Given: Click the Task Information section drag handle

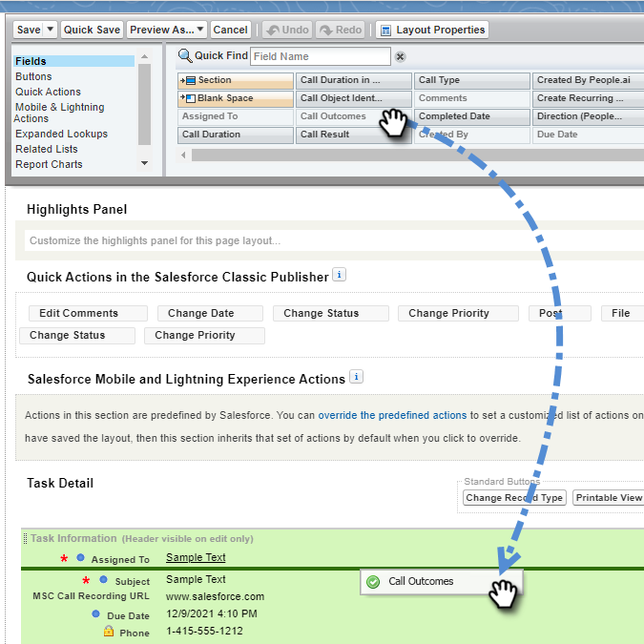Looking at the screenshot, I should [26, 538].
